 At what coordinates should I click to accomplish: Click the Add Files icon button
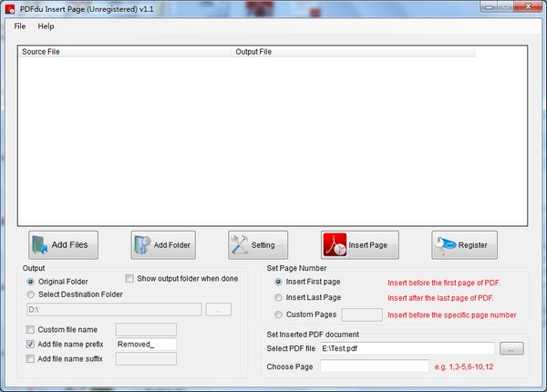click(x=63, y=244)
